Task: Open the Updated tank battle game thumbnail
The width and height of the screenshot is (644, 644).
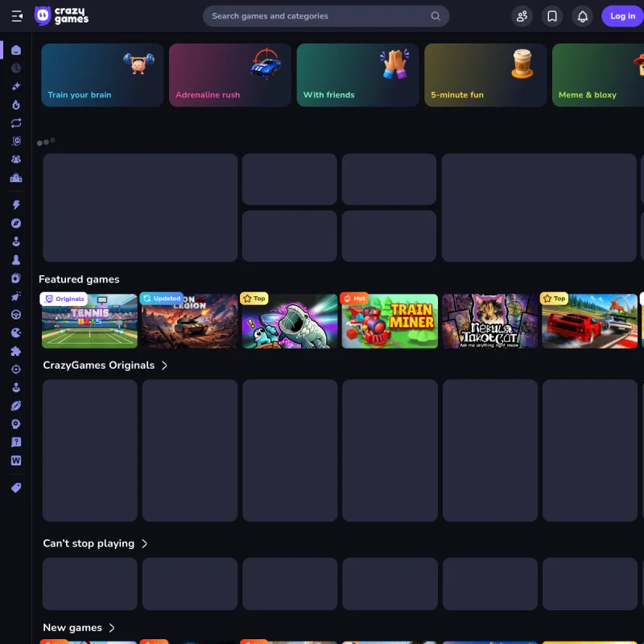Action: click(189, 321)
